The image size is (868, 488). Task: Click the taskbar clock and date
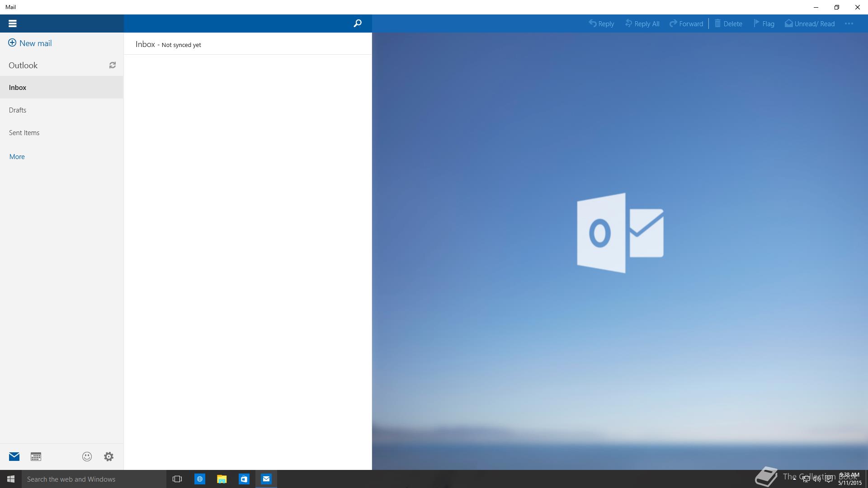point(849,479)
